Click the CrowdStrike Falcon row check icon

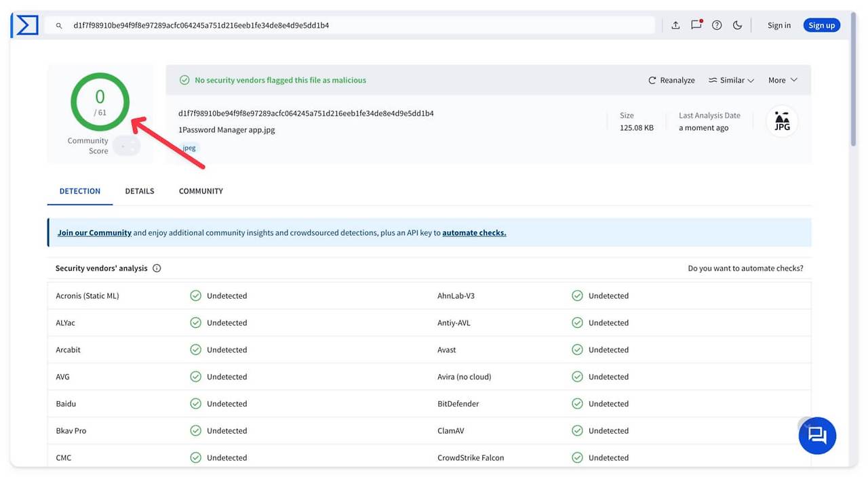tap(577, 458)
